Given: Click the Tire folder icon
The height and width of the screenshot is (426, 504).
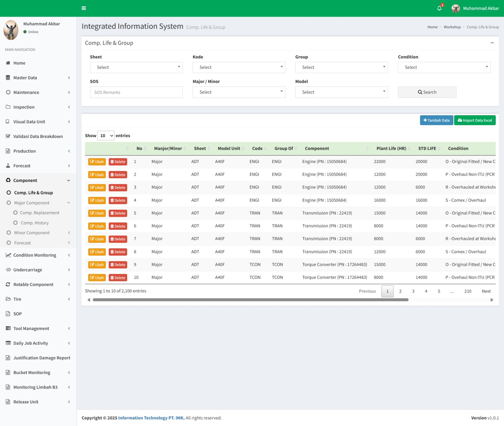Looking at the screenshot, I should 8,299.
